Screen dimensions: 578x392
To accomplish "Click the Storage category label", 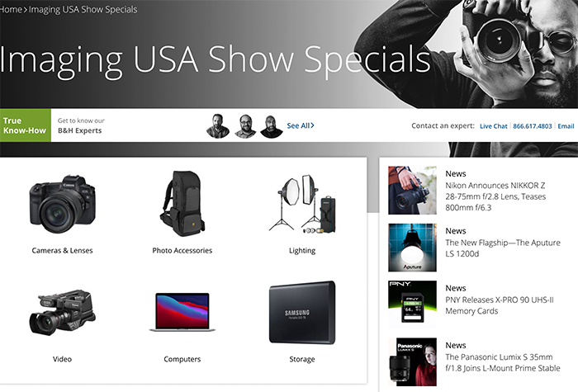I will coord(302,359).
